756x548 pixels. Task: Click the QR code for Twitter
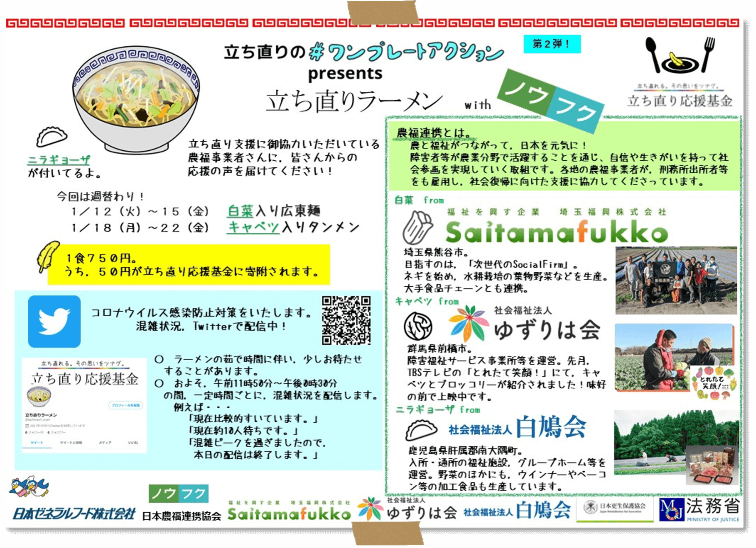(346, 320)
